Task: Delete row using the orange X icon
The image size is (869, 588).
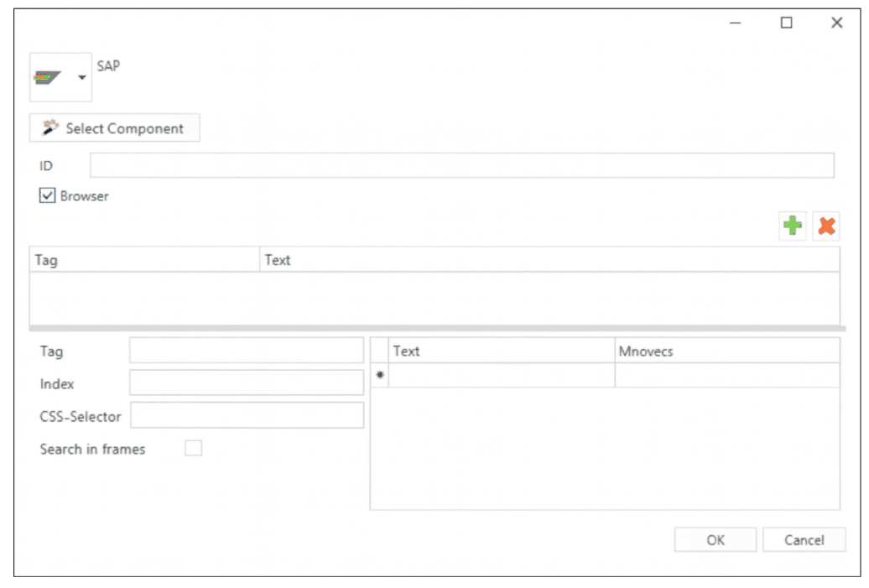Action: coord(826,226)
